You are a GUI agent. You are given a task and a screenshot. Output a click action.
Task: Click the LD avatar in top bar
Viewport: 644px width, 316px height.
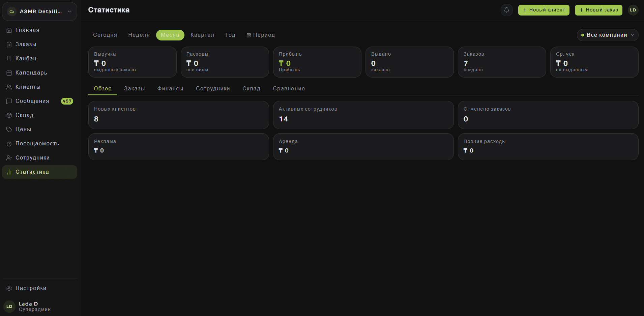pos(633,10)
